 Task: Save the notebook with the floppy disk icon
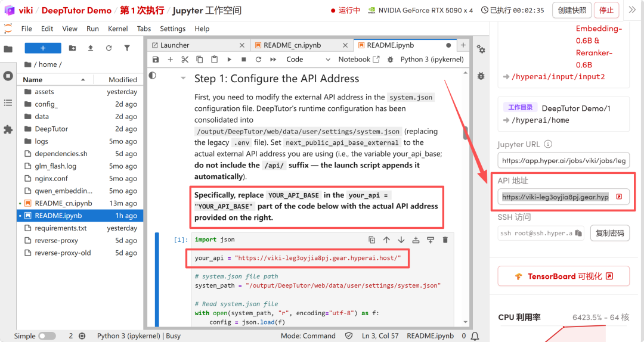click(156, 60)
